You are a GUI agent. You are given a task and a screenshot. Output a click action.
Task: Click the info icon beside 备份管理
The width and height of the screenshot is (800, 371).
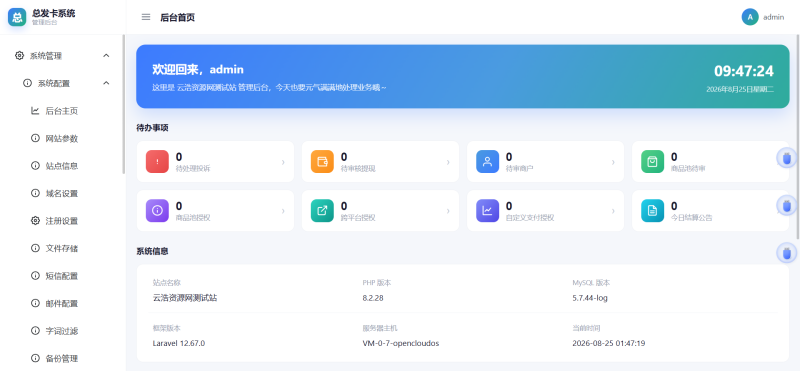pos(35,359)
